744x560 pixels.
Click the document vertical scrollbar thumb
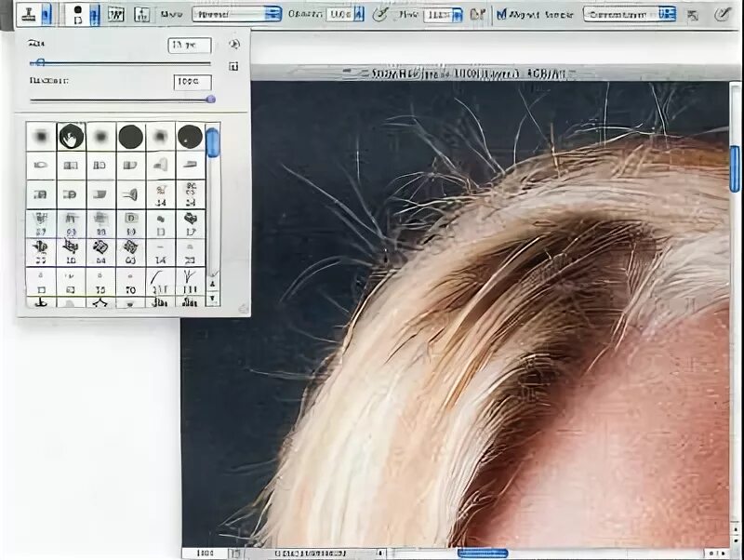[x=735, y=168]
